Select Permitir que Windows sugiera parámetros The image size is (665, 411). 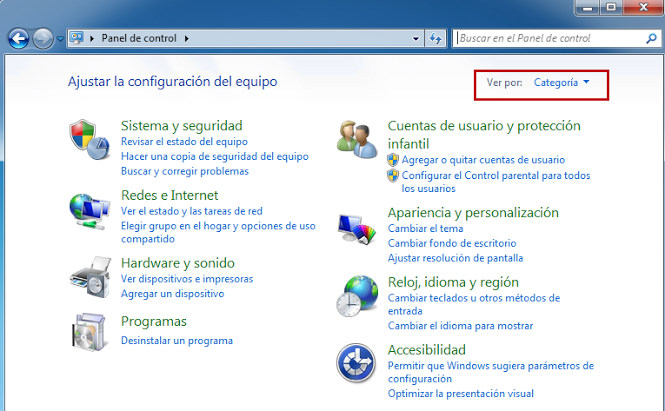(491, 372)
